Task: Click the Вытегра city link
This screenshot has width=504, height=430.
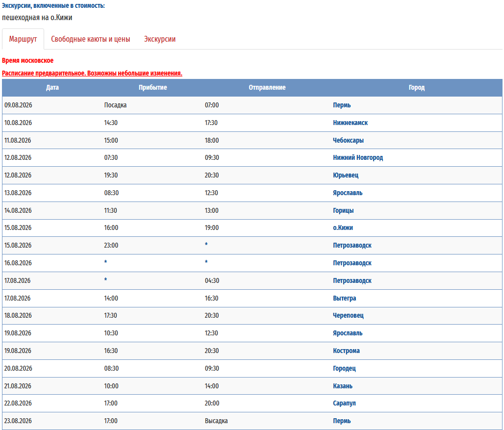Action: pyautogui.click(x=344, y=298)
